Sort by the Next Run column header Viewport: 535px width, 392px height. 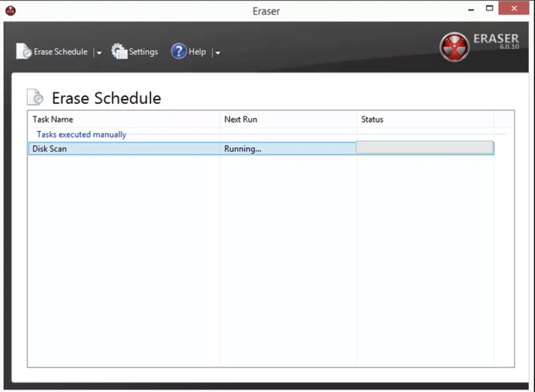241,120
